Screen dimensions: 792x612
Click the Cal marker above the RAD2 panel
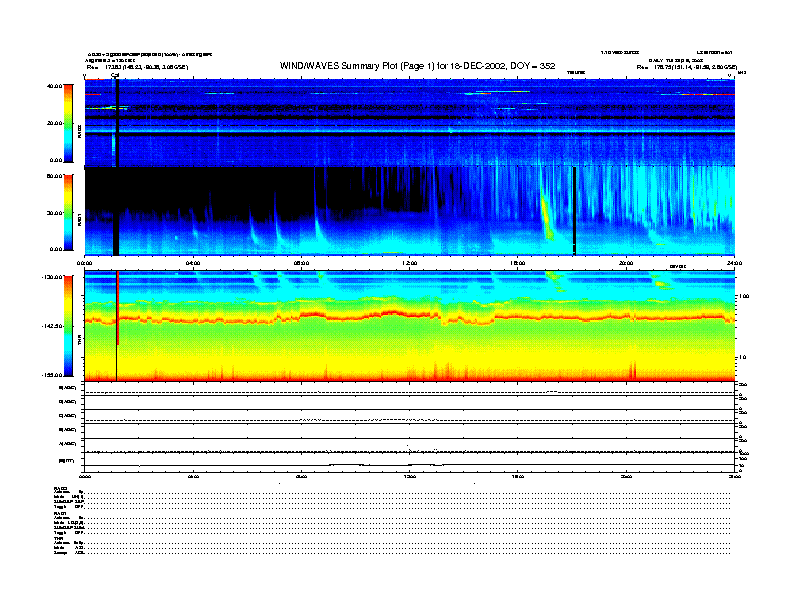tap(115, 75)
